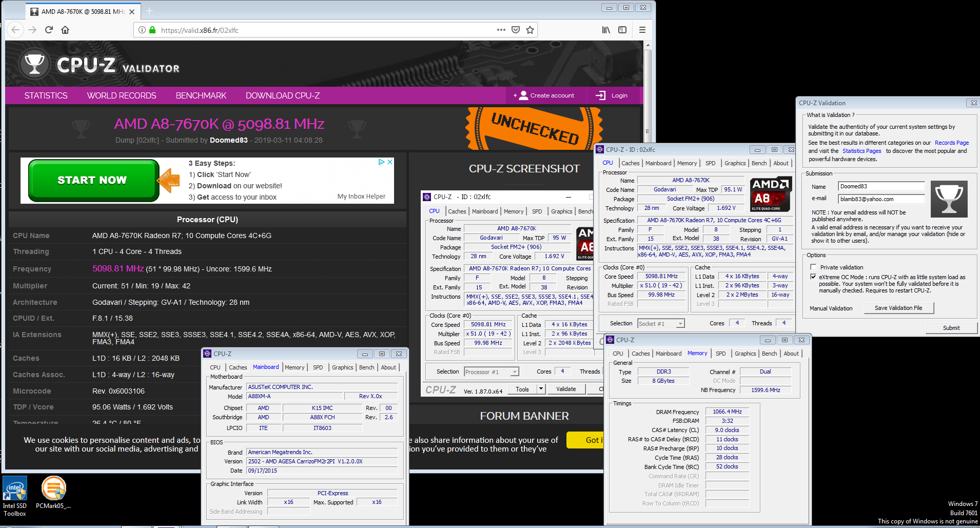Click Submit in Validation dialog
This screenshot has height=528, width=980.
(x=951, y=328)
